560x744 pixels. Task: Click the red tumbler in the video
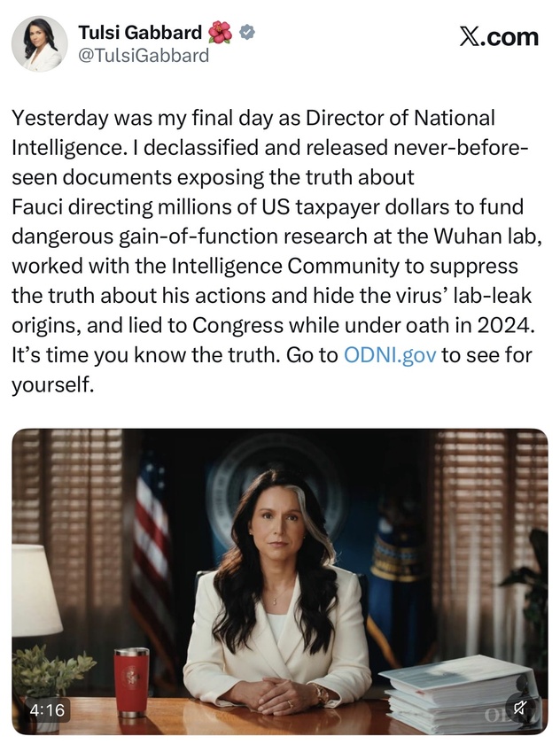[131, 682]
